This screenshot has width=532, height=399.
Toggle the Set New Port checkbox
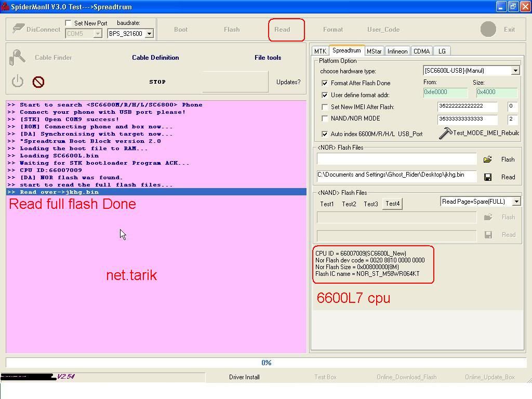point(68,23)
